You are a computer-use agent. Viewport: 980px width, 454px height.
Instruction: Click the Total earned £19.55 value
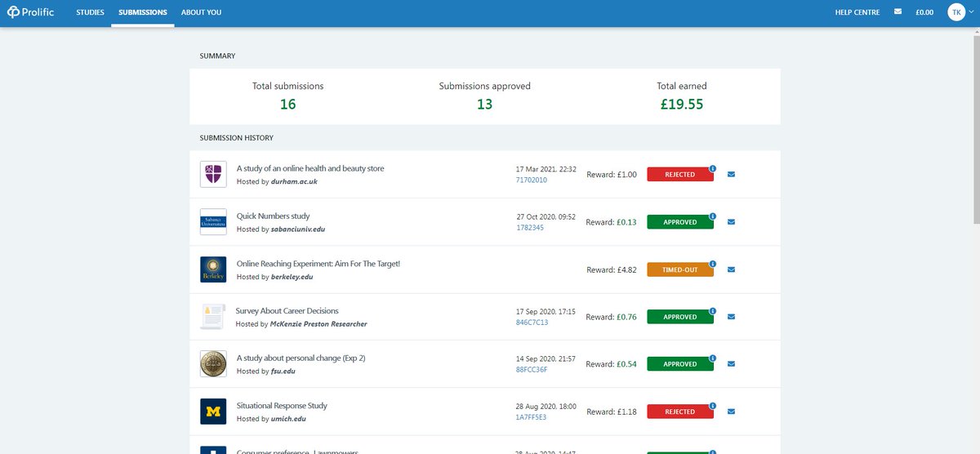pyautogui.click(x=682, y=105)
